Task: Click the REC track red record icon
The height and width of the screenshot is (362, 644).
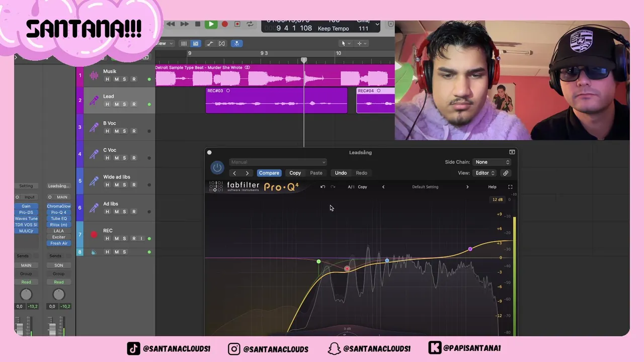Action: tap(94, 234)
